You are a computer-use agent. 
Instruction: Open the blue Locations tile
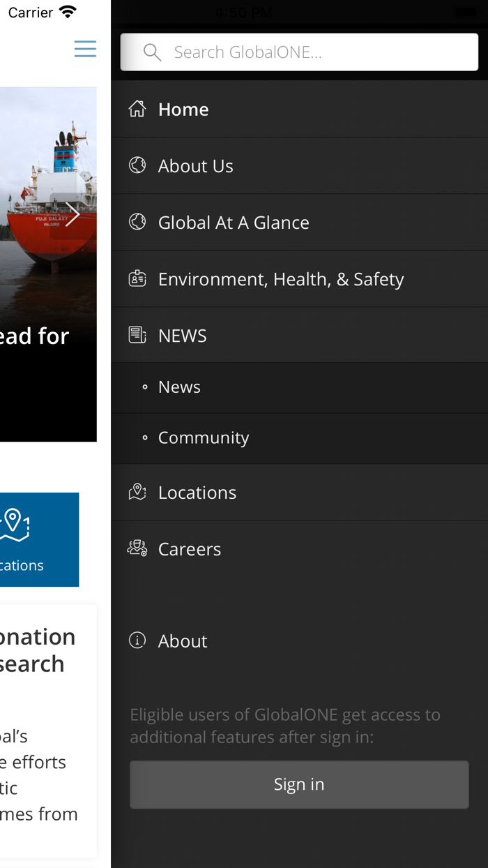[x=35, y=539]
